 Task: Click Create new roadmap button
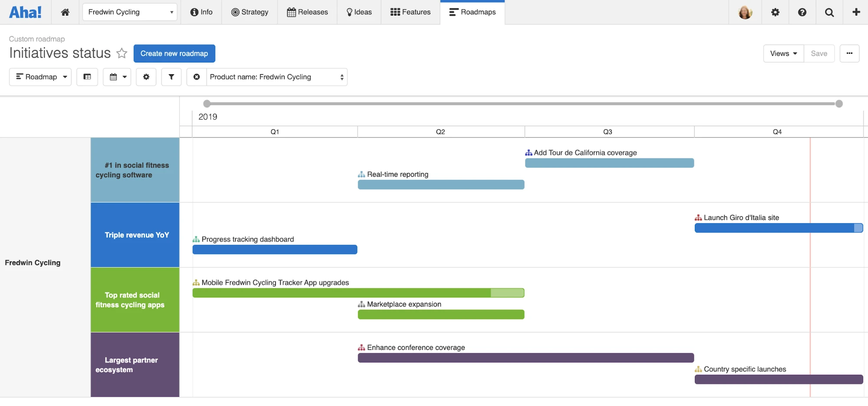174,53
